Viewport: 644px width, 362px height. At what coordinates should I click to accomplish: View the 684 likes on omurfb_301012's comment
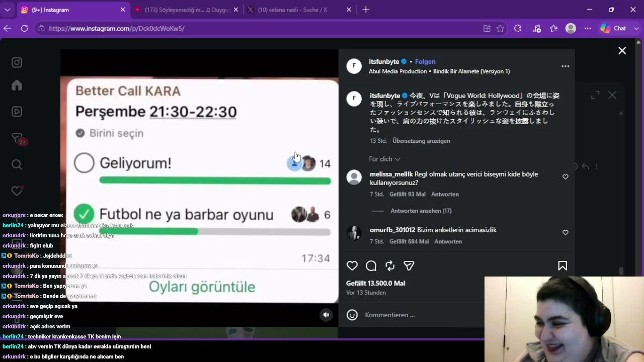point(409,241)
